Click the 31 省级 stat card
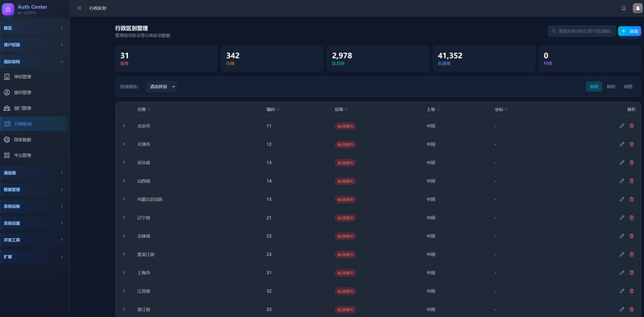Image resolution: width=644 pixels, height=317 pixels. click(x=167, y=59)
